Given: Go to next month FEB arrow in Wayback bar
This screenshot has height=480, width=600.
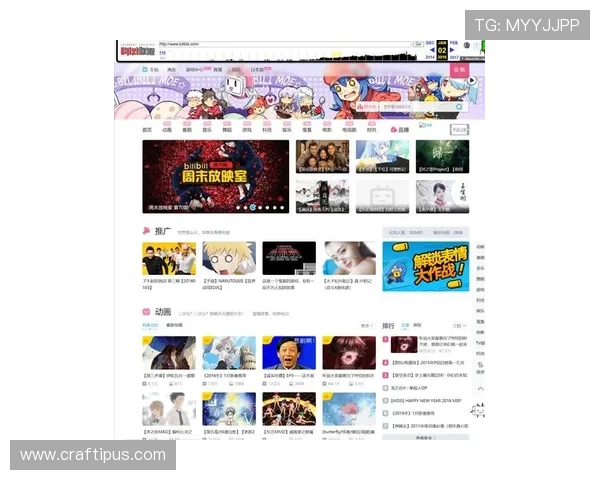Looking at the screenshot, I should click(x=453, y=44).
